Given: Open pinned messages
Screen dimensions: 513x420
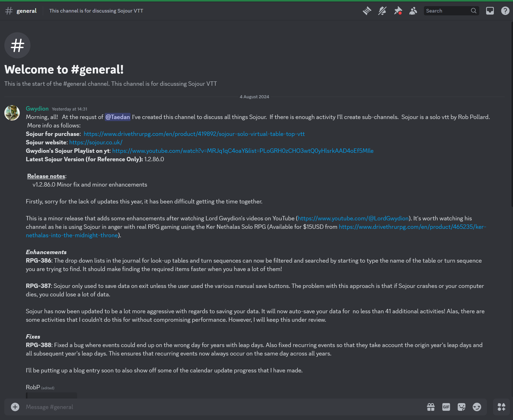Looking at the screenshot, I should [398, 11].
